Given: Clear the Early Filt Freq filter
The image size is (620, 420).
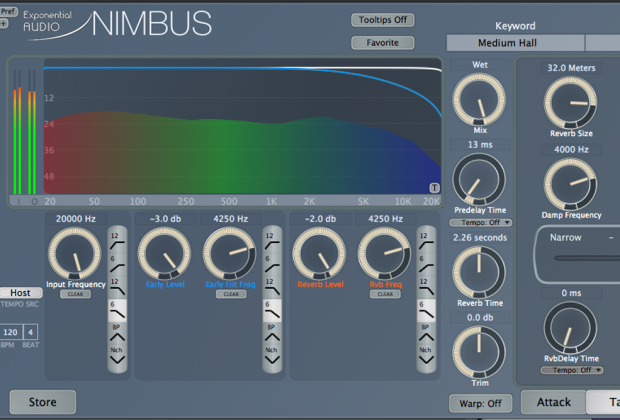Looking at the screenshot, I should [x=231, y=294].
